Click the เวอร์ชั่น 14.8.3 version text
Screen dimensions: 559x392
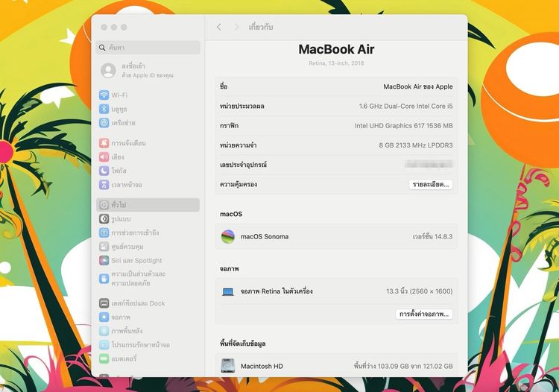coord(432,236)
